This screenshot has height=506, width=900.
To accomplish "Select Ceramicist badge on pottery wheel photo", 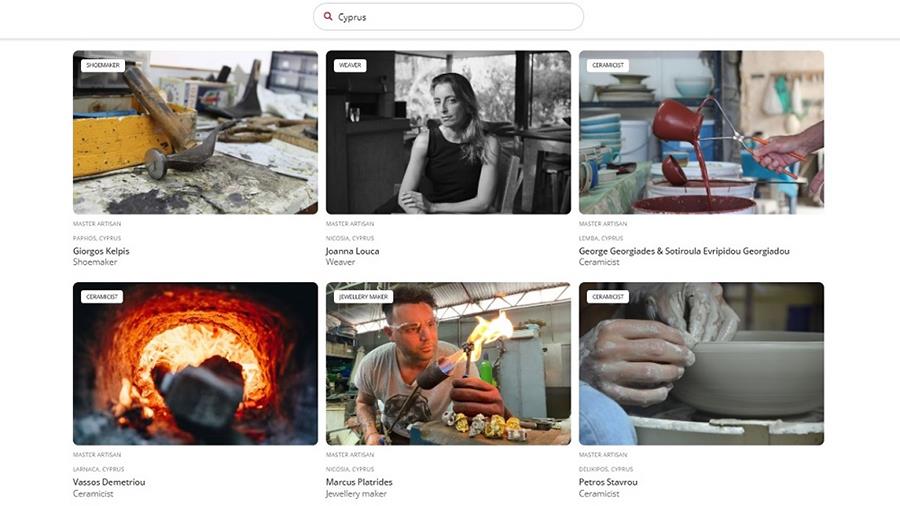I will pos(608,297).
